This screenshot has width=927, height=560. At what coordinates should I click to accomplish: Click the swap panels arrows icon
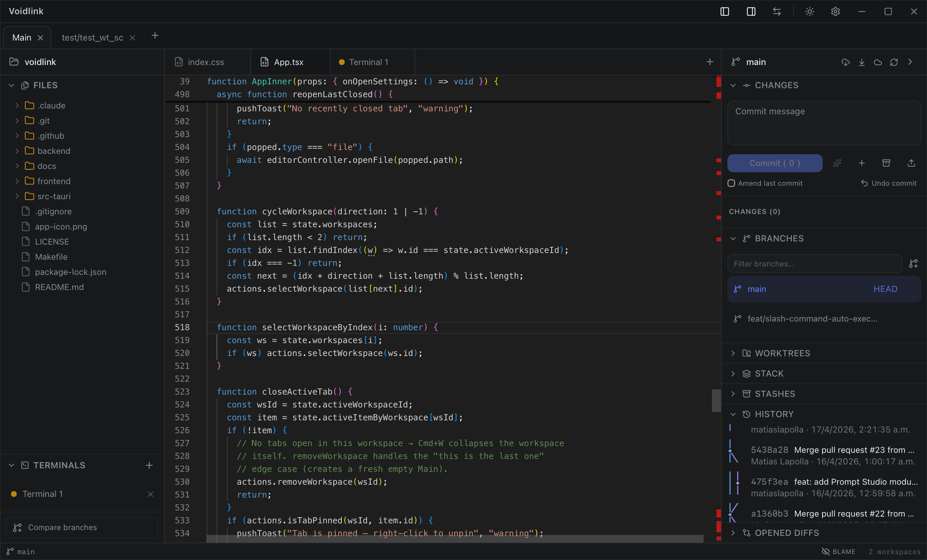pyautogui.click(x=777, y=12)
